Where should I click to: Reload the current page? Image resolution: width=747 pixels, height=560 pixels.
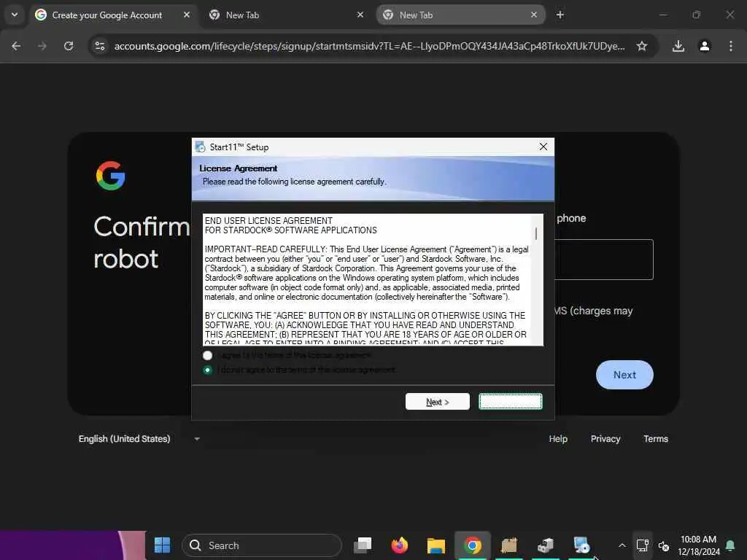[69, 46]
